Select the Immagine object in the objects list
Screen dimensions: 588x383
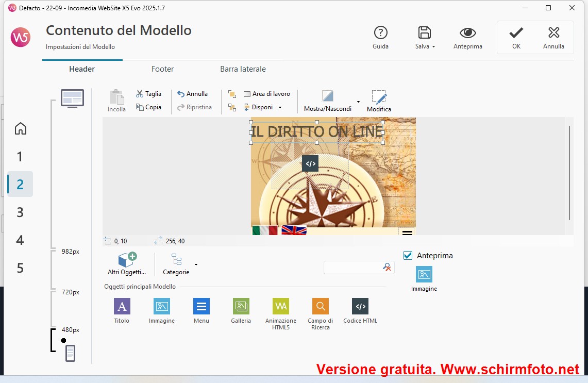coord(161,307)
